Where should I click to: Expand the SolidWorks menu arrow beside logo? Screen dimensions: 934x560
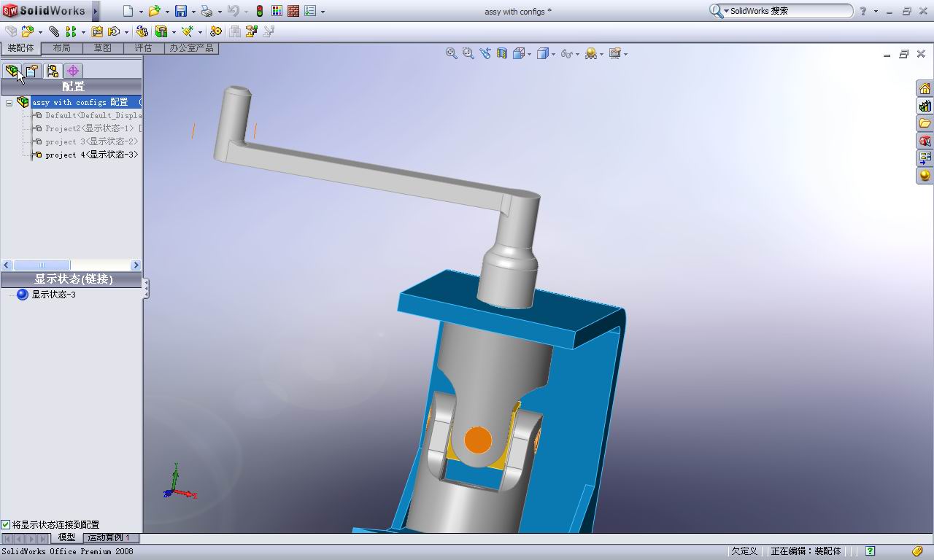pyautogui.click(x=95, y=11)
